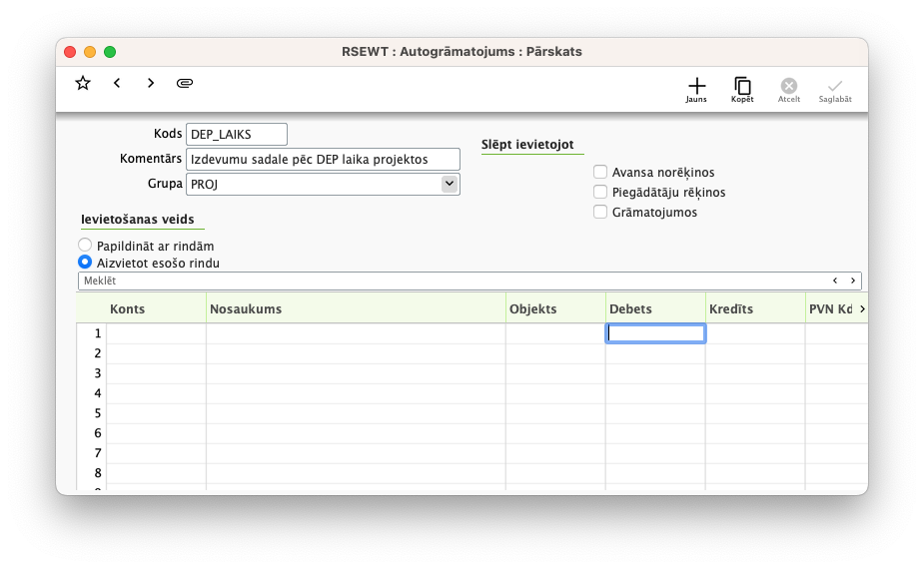Click the Konts cell in row 1

156,333
